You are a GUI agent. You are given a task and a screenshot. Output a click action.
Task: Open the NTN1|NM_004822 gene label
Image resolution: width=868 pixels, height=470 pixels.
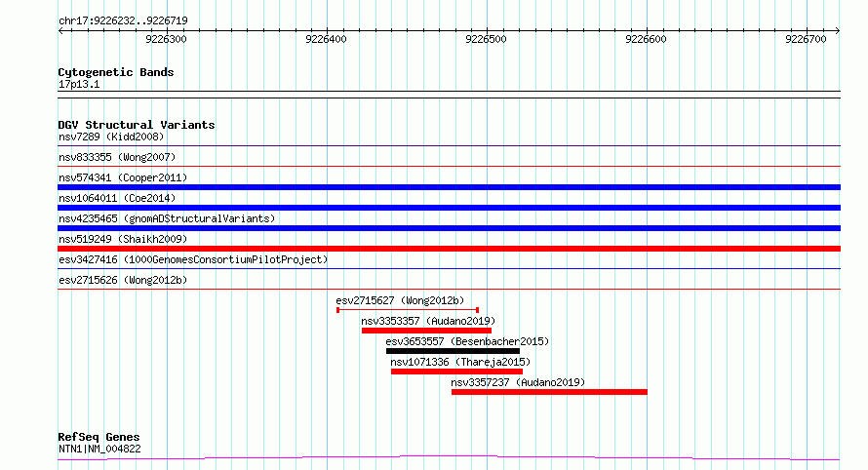(x=99, y=449)
